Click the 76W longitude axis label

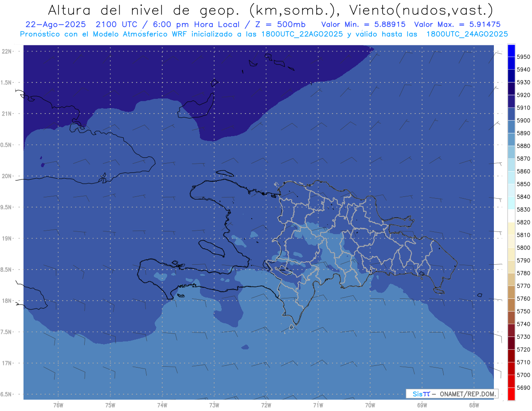point(58,405)
